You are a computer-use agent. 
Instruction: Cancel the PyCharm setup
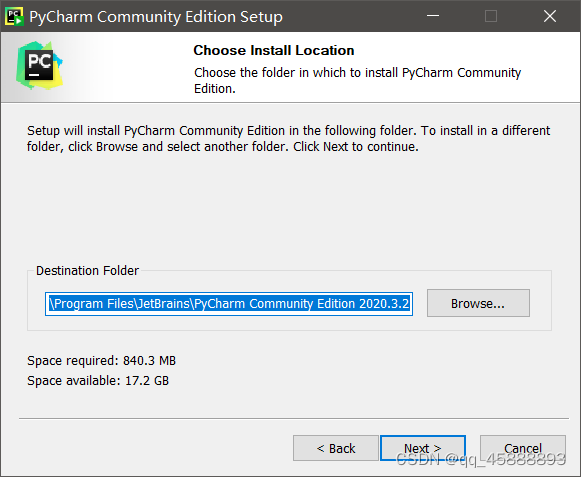coord(522,448)
